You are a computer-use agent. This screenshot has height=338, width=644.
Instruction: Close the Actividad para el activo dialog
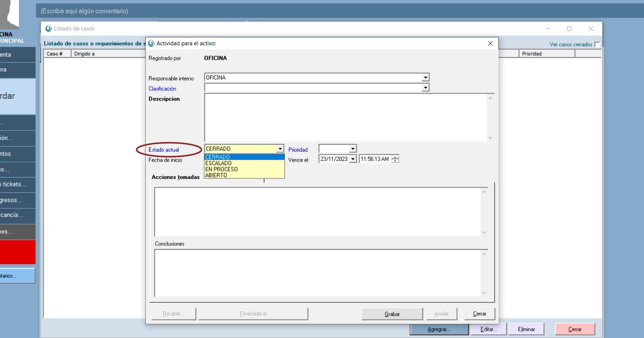490,44
